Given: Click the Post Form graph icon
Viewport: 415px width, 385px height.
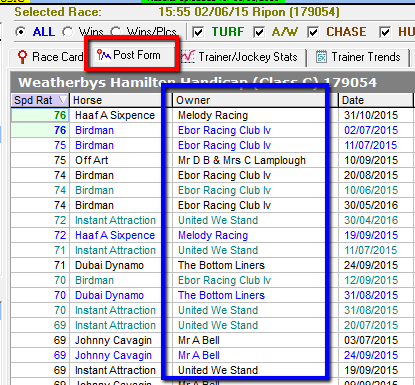Looking at the screenshot, I should (x=104, y=55).
